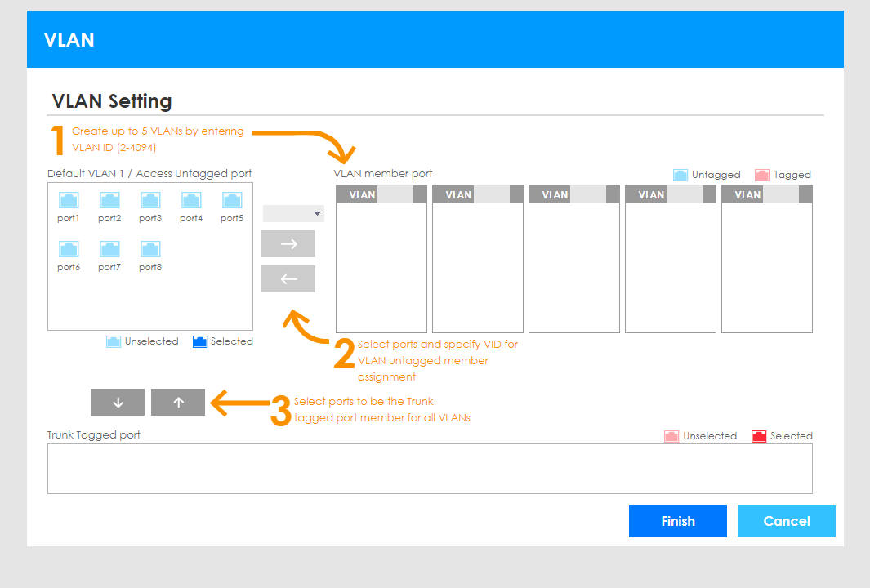Click the "Tagged" legend label
The height and width of the screenshot is (588, 870).
(792, 175)
